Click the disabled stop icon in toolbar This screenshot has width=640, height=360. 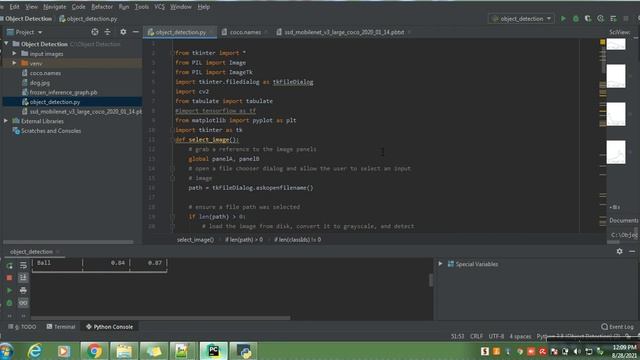[x=626, y=18]
